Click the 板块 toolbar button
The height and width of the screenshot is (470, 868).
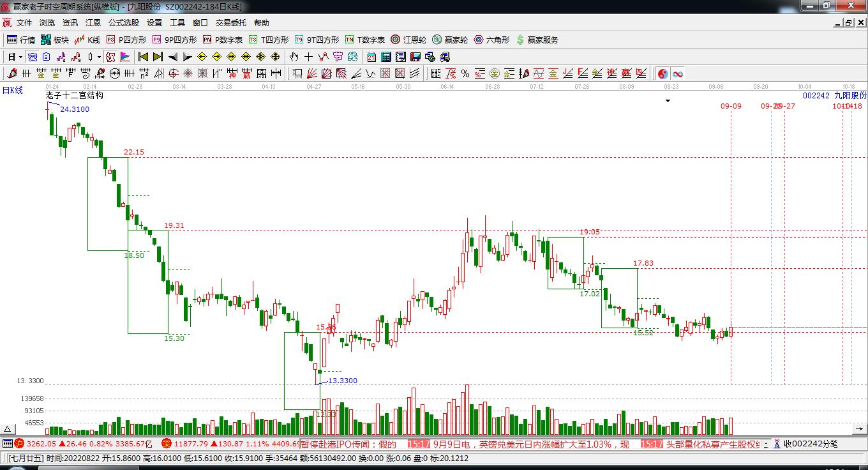(x=55, y=40)
